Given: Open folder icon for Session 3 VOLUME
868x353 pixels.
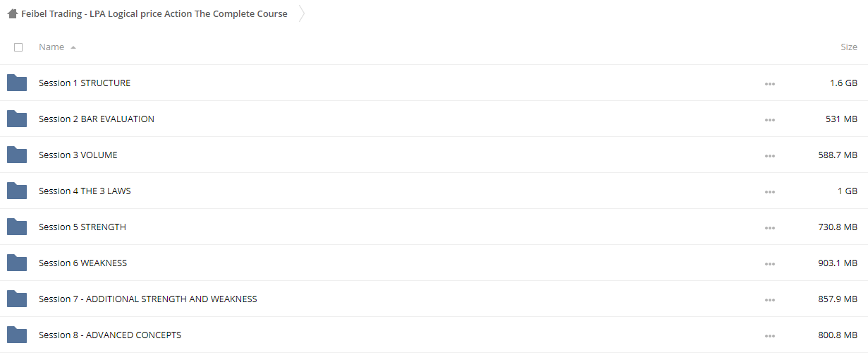Looking at the screenshot, I should [x=17, y=155].
